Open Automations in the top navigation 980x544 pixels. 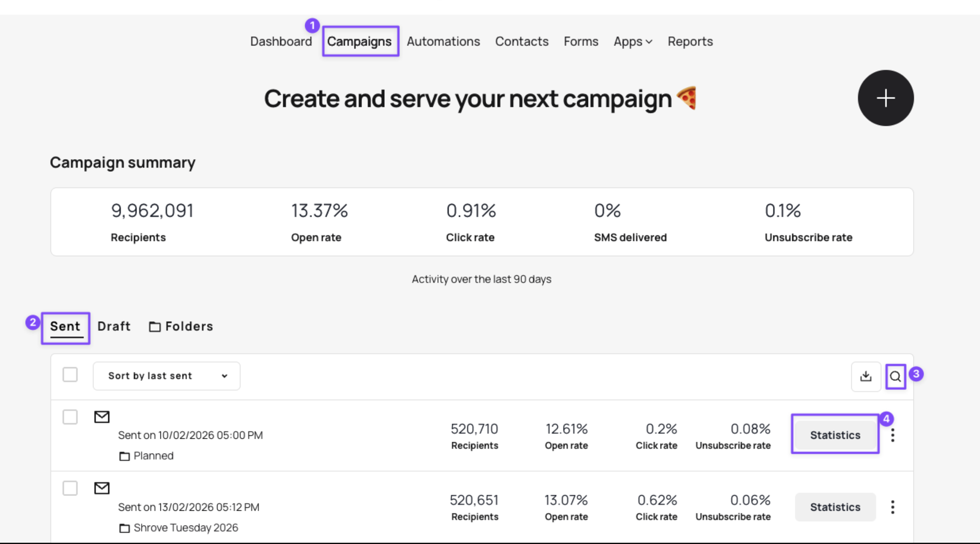[x=443, y=41]
